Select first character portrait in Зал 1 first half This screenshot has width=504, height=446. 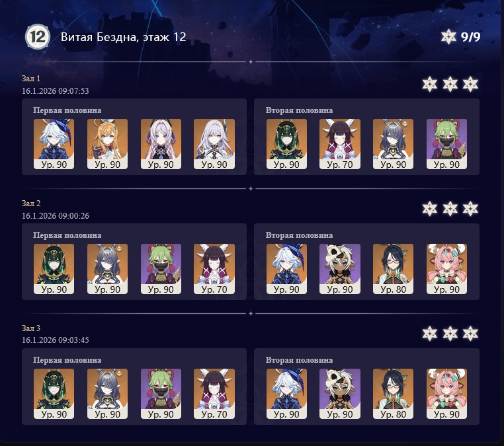click(54, 144)
